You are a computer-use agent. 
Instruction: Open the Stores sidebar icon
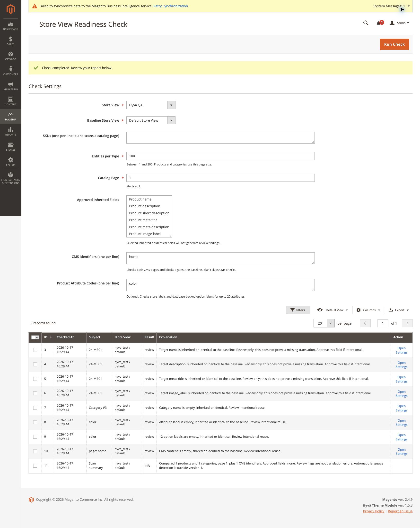pyautogui.click(x=10, y=146)
